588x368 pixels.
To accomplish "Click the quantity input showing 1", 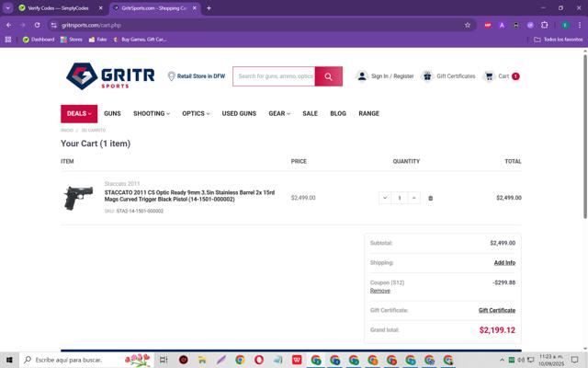I will [400, 198].
